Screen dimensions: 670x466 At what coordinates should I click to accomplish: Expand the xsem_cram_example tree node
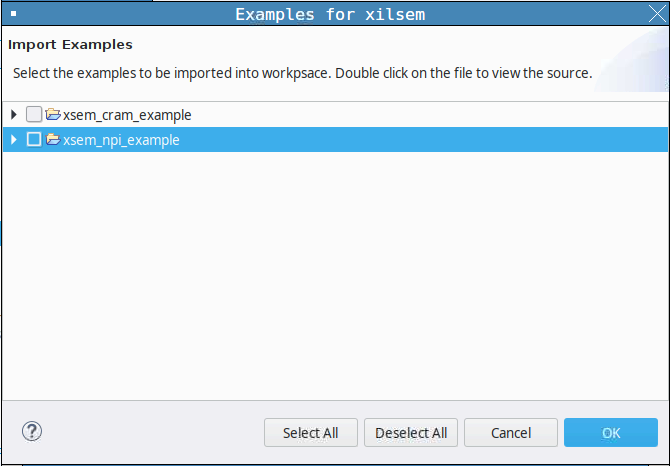[x=14, y=115]
